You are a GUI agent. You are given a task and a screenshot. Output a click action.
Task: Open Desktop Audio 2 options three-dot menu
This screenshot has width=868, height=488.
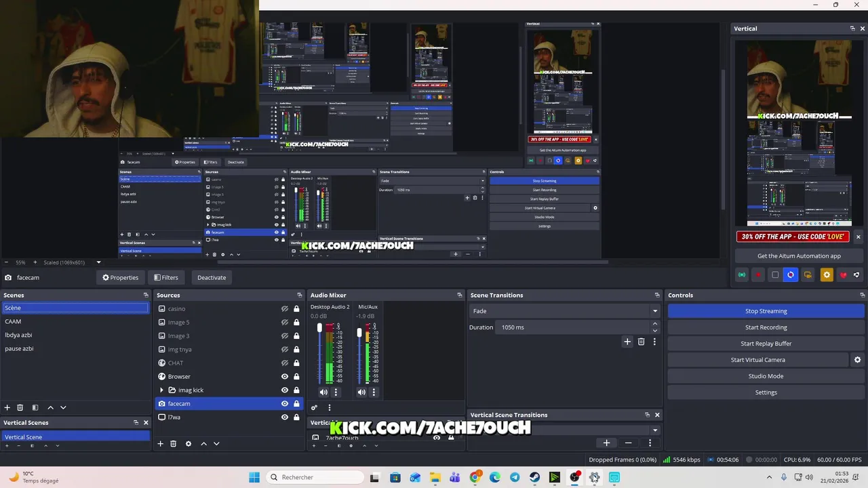(335, 392)
